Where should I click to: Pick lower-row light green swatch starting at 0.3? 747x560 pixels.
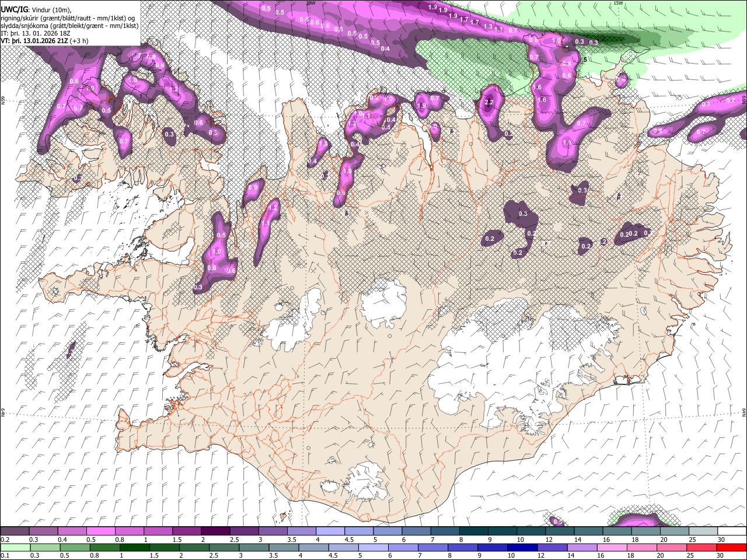point(45,547)
